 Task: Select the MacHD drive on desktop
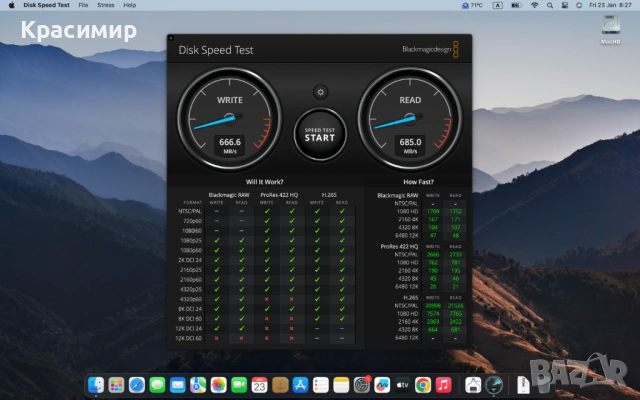(x=611, y=29)
